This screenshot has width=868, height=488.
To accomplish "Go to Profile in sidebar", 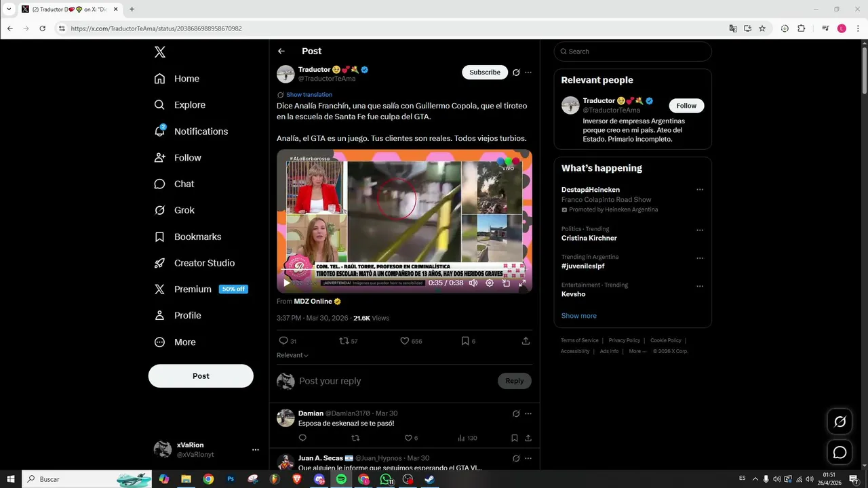I will pyautogui.click(x=178, y=316).
